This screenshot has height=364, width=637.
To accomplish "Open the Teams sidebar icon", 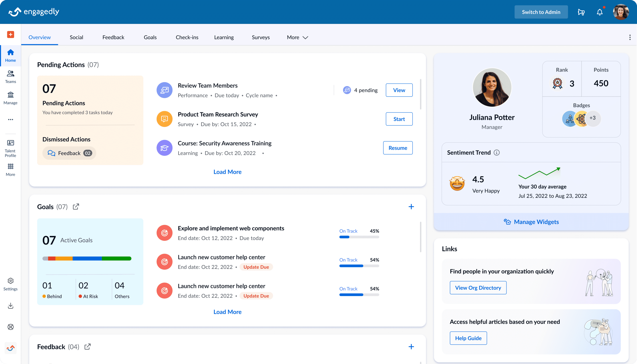I will [10, 76].
